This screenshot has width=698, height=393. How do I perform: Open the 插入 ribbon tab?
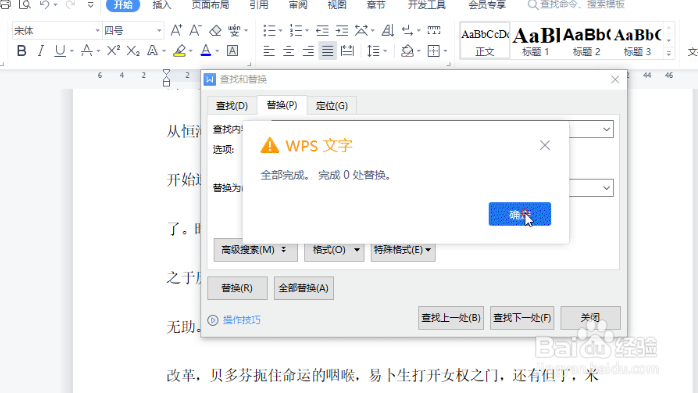coord(162,5)
